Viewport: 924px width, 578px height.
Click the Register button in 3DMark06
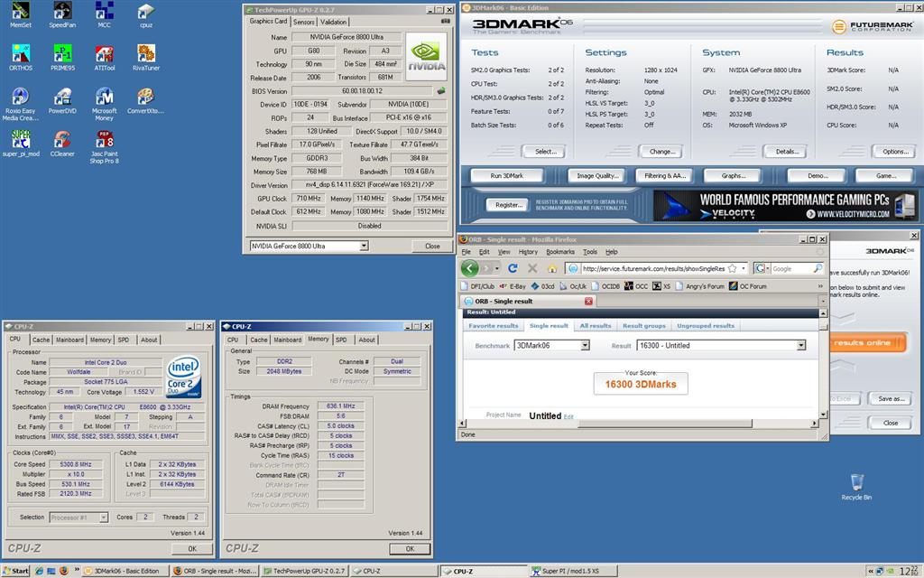pyautogui.click(x=508, y=205)
